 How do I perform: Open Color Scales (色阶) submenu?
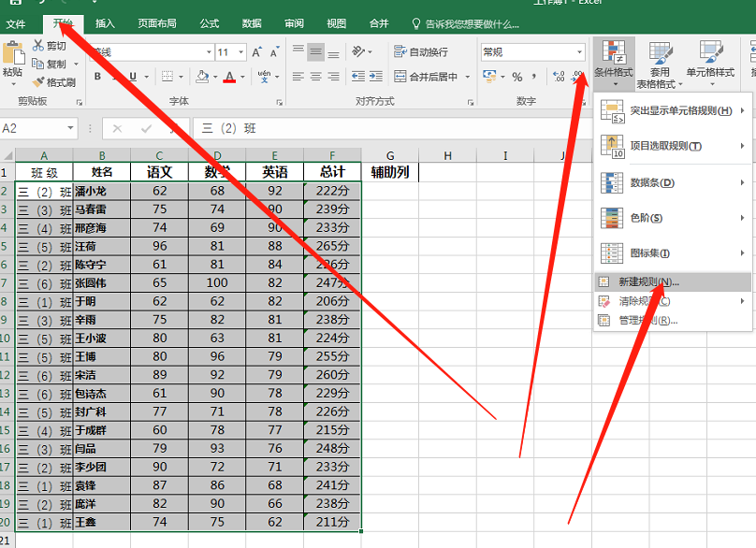point(673,218)
